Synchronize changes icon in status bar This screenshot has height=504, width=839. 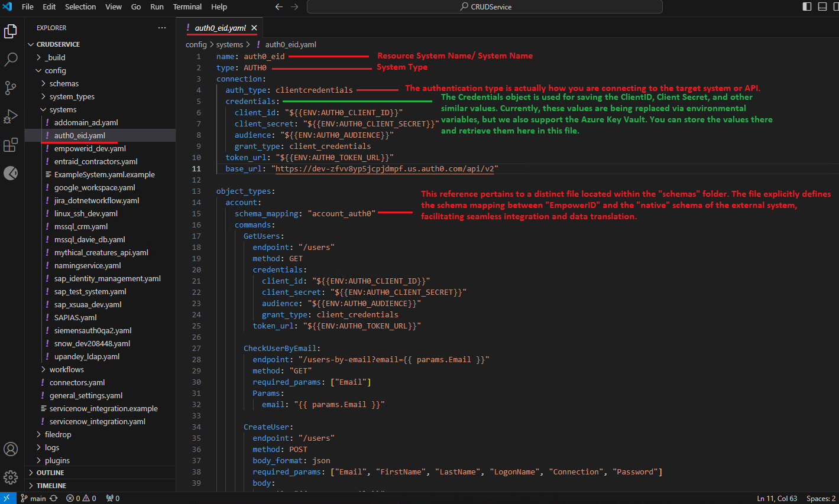54,498
